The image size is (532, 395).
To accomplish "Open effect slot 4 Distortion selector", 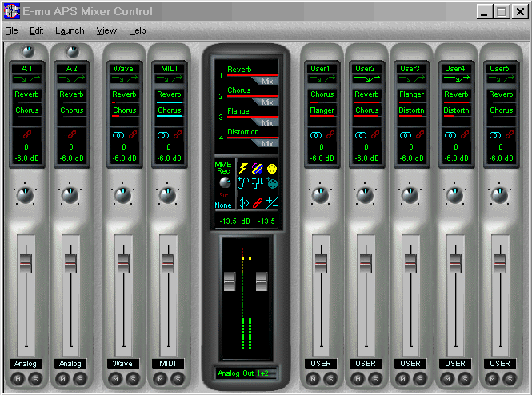I will coord(243,132).
